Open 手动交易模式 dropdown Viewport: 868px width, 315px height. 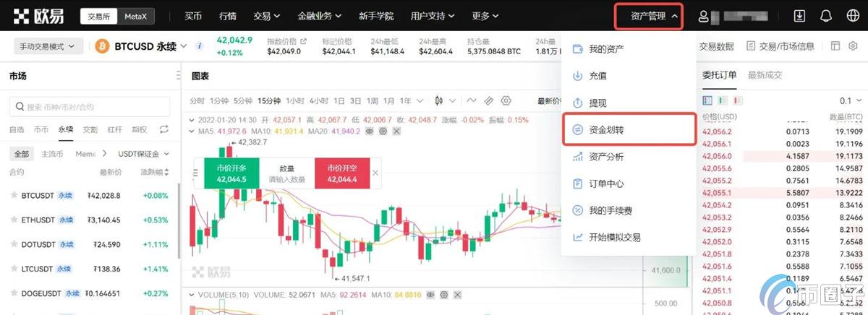pos(47,46)
